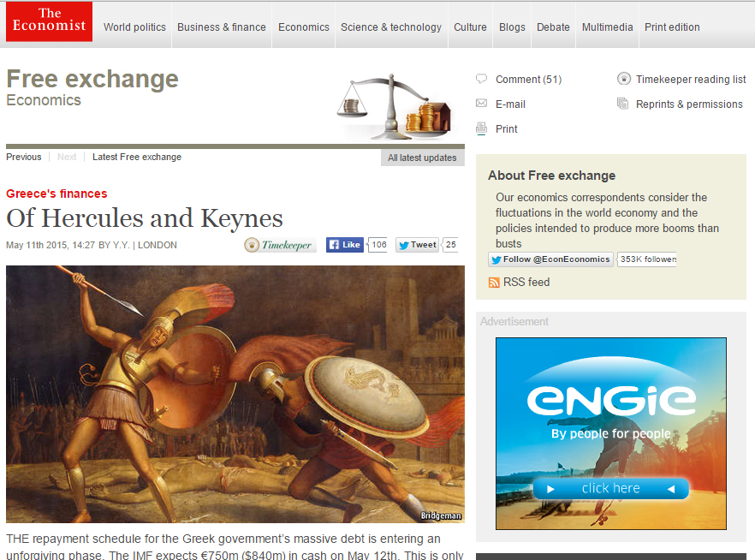The width and height of the screenshot is (755, 560).
Task: Click the Facebook Like button
Action: click(345, 245)
